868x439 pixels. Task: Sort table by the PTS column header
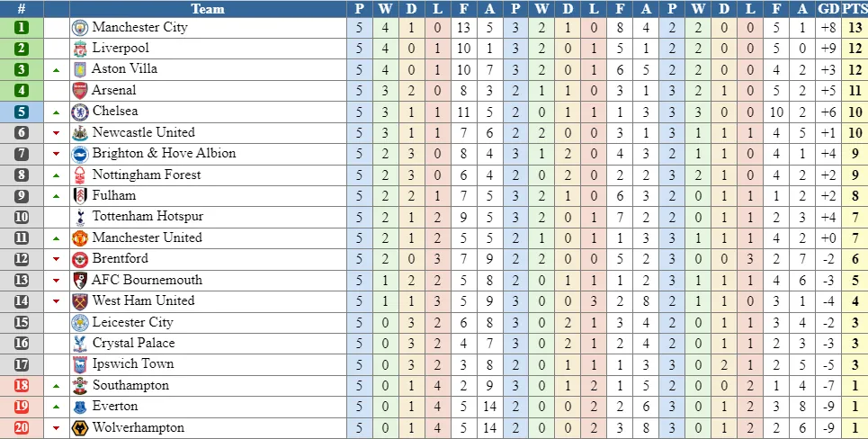855,9
